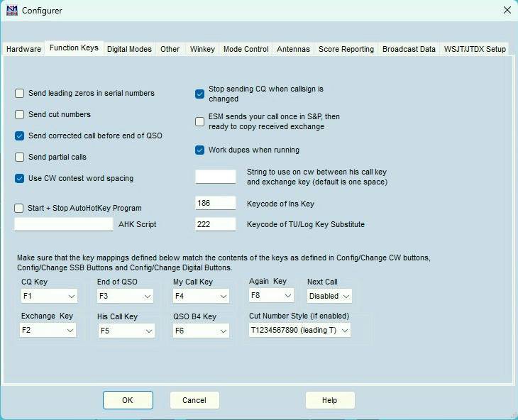This screenshot has height=420, width=518.
Task: Go to the Other tab
Action: 170,49
